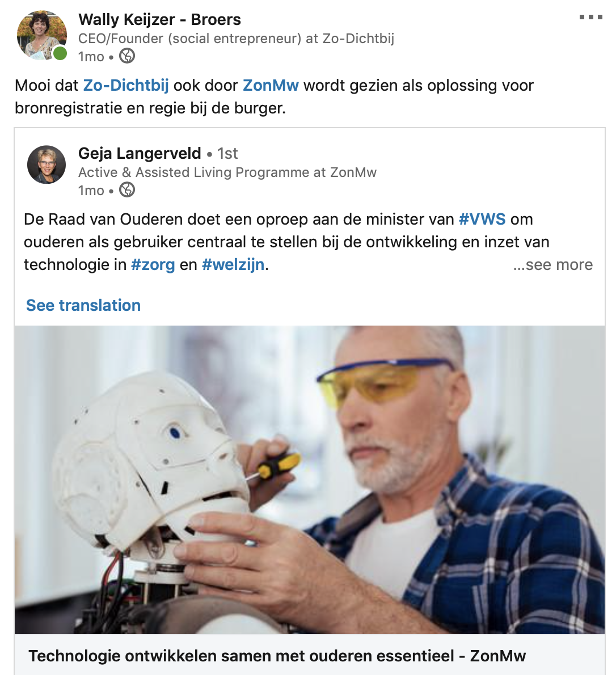Open Geja Langerveld's profile name
Viewport: 616px width, 675px height.
pos(140,153)
